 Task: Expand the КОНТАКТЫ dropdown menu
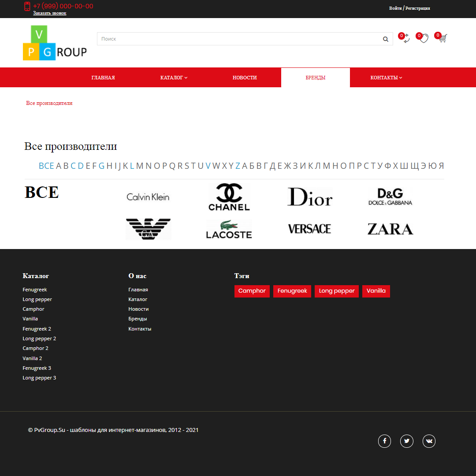[386, 77]
